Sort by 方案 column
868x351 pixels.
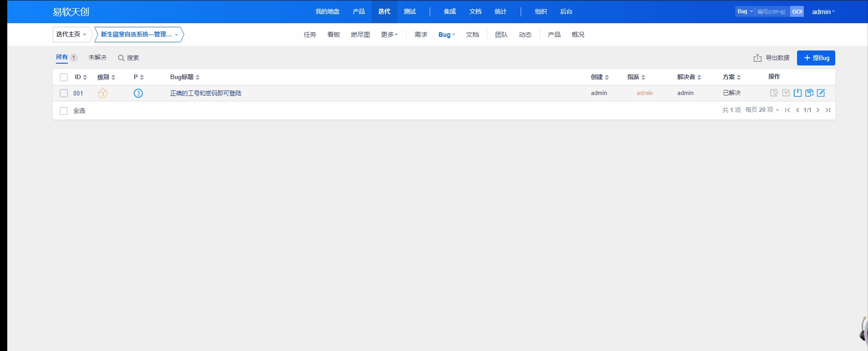739,77
